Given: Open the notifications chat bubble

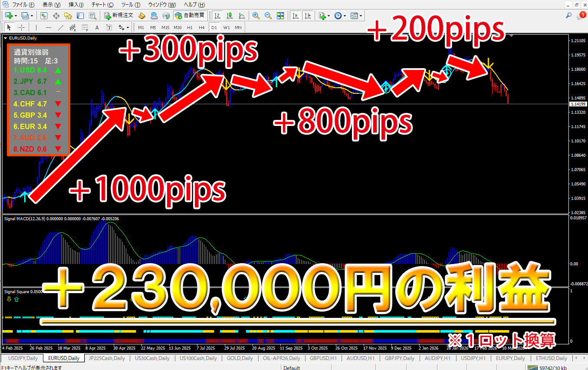Looking at the screenshot, I should (581, 16).
